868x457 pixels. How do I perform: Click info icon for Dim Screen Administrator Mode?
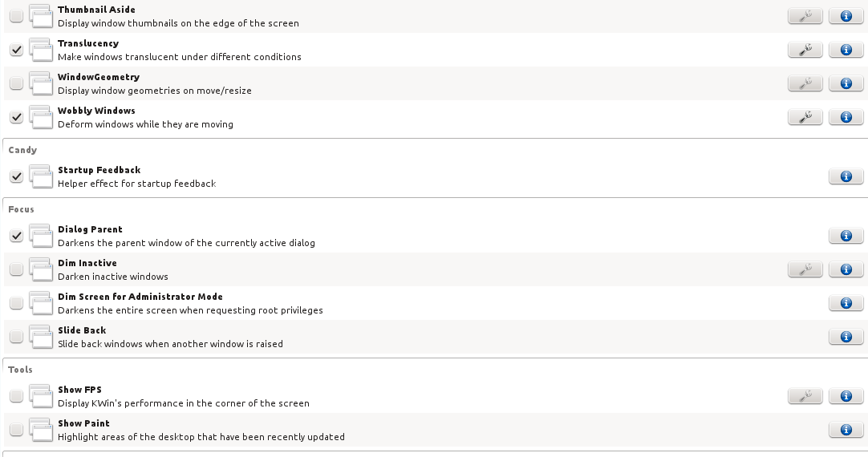point(846,303)
